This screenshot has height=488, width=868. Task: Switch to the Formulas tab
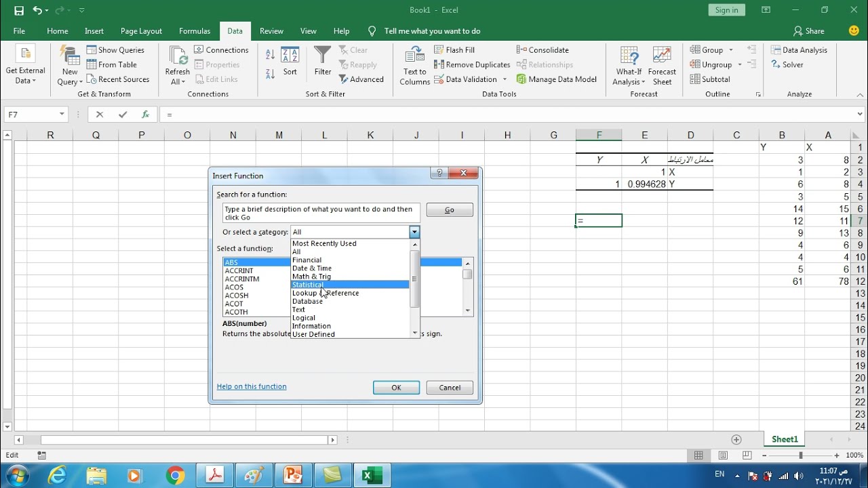tap(195, 31)
